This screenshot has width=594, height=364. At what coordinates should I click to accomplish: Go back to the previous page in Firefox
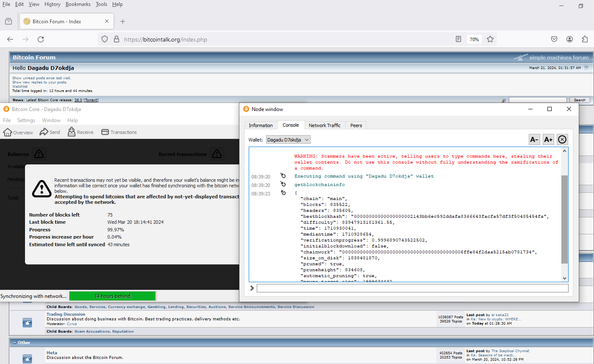(x=10, y=39)
